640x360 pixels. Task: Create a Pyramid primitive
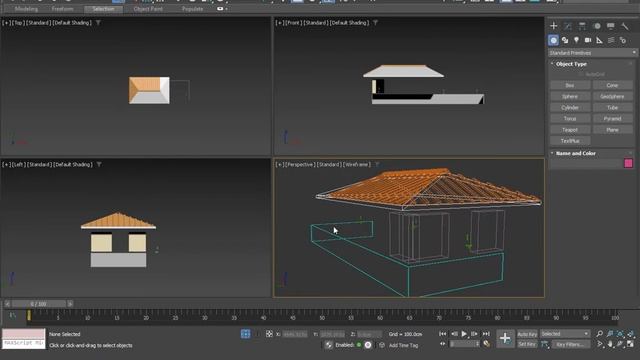click(x=612, y=119)
